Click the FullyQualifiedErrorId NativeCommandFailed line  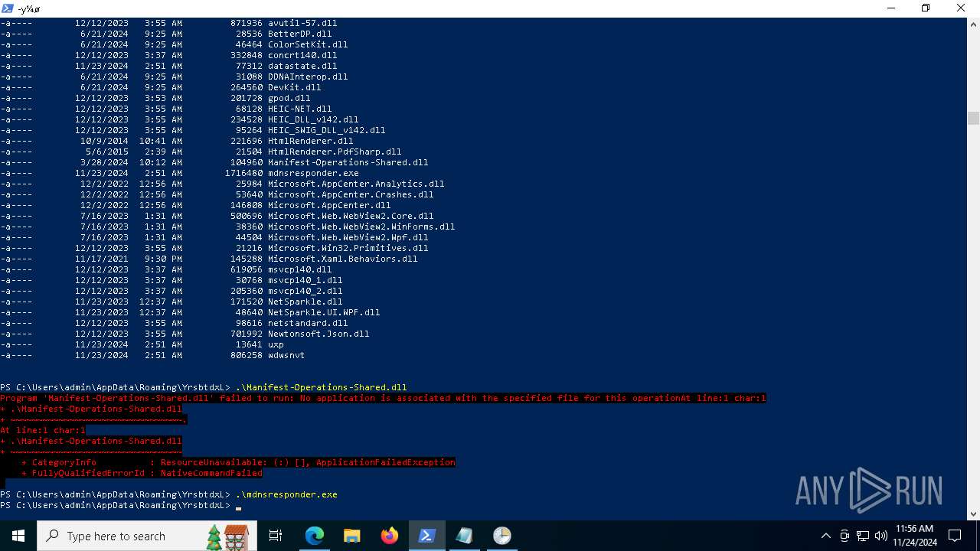pos(142,473)
